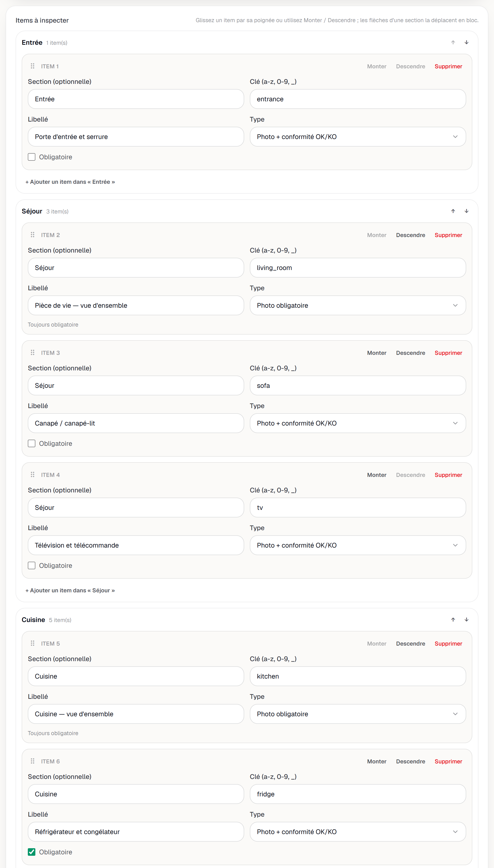Delete ITEM 5 with Supprimer
Image resolution: width=494 pixels, height=868 pixels.
tap(448, 643)
